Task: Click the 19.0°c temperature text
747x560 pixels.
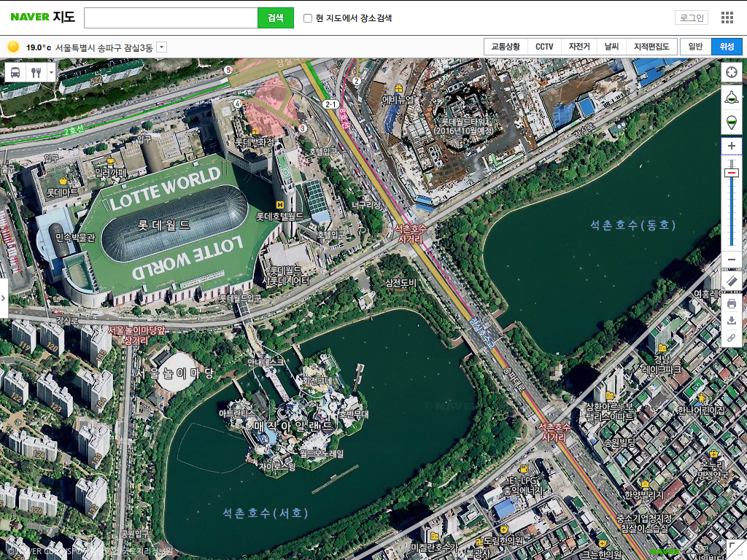Action: pos(39,47)
